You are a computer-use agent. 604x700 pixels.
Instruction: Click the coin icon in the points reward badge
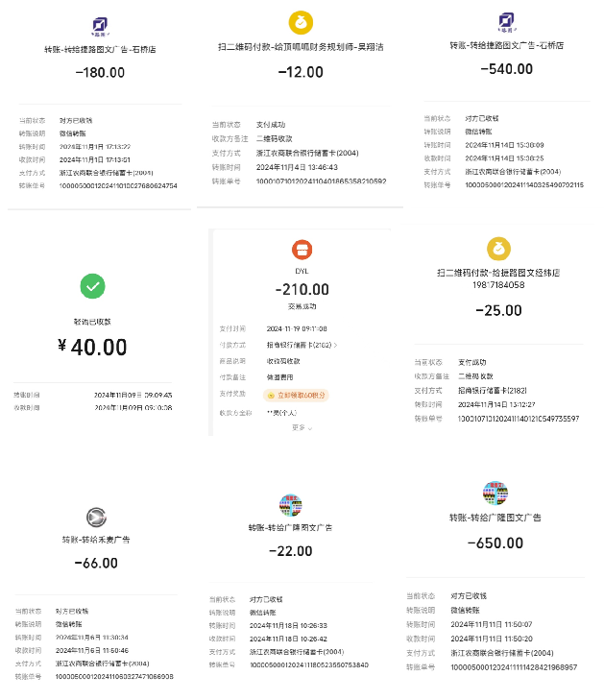pos(271,394)
